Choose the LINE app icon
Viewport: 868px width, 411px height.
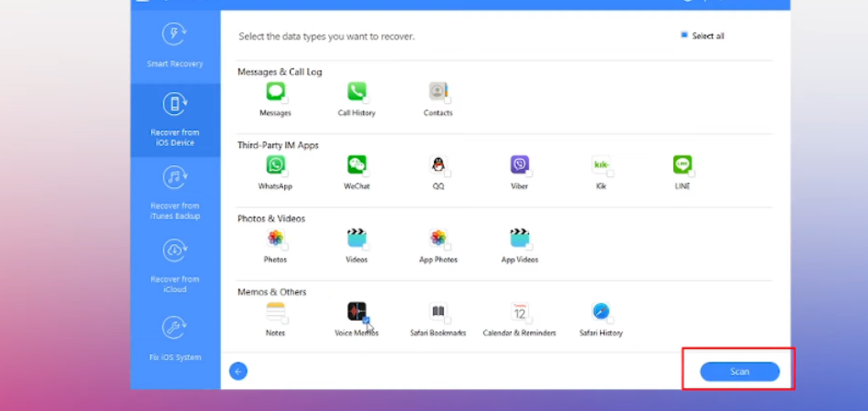click(x=683, y=164)
